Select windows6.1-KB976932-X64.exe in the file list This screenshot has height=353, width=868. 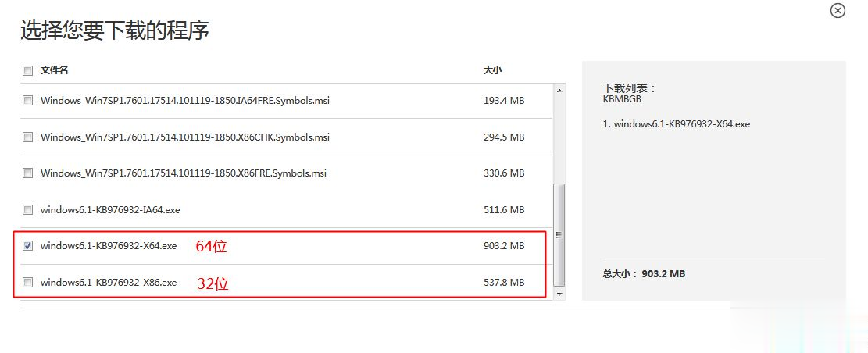click(109, 246)
